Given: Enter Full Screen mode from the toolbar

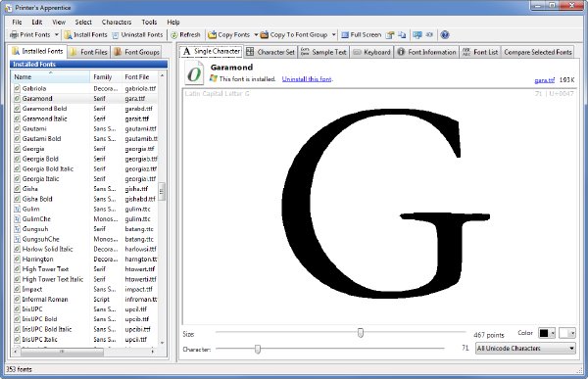Looking at the screenshot, I should click(361, 35).
